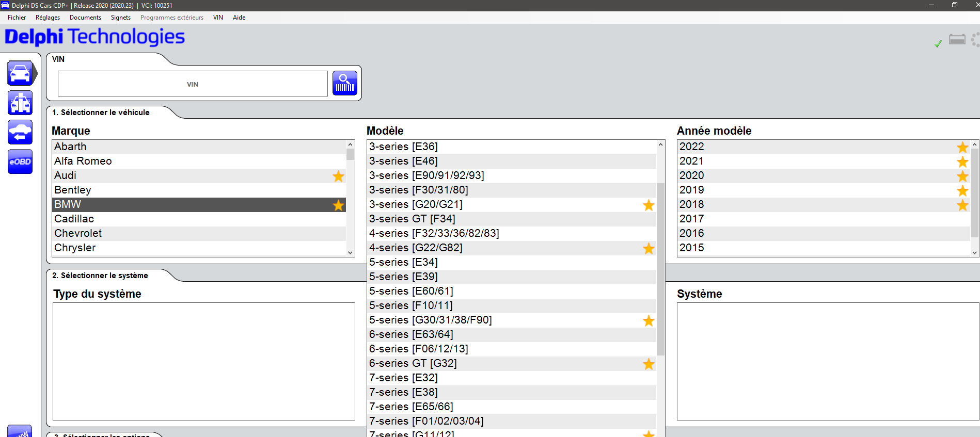Click the sidebar car icon with return arrow

pos(20,132)
